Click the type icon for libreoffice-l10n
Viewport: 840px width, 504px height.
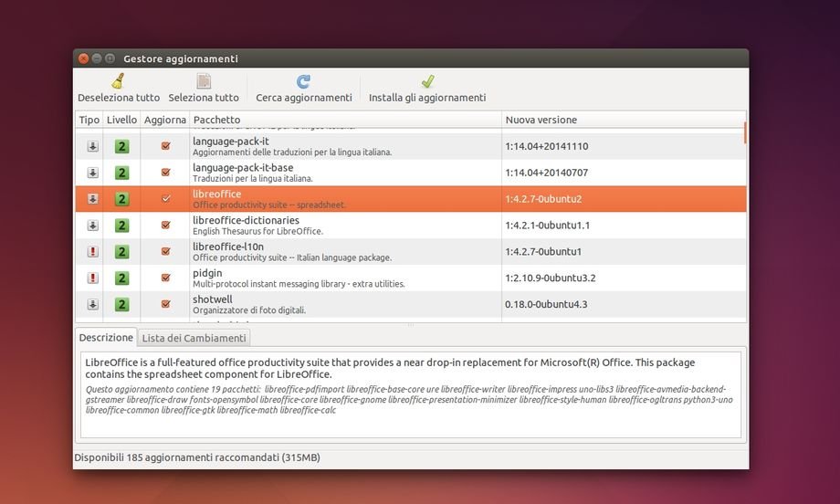[x=92, y=251]
